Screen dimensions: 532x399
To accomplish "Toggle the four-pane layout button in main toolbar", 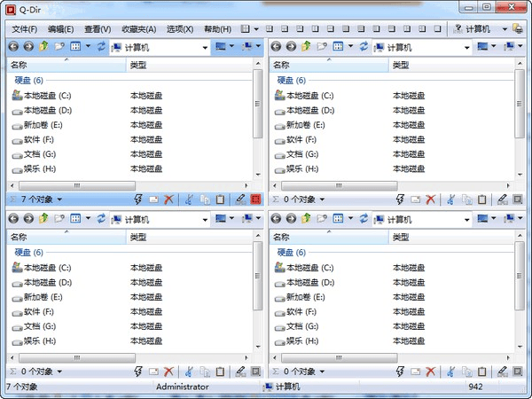I will pyautogui.click(x=246, y=29).
